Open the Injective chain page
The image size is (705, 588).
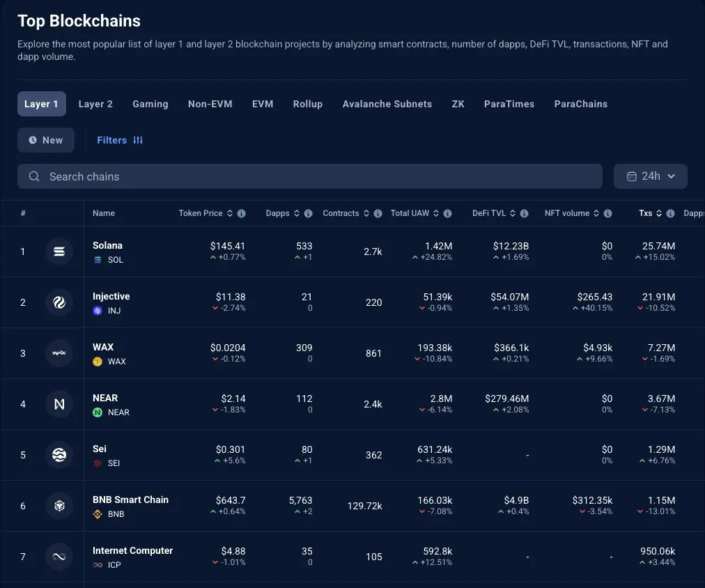coord(111,296)
